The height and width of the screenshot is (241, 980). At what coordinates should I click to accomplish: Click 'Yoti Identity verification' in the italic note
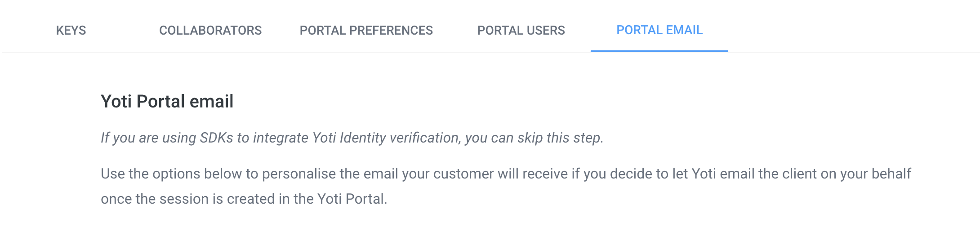click(387, 138)
